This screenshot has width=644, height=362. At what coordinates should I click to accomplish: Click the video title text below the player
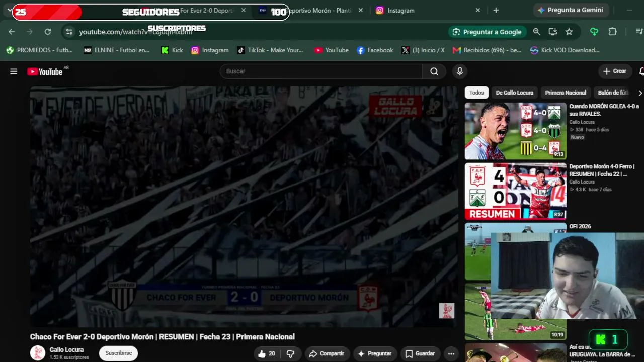pyautogui.click(x=163, y=337)
